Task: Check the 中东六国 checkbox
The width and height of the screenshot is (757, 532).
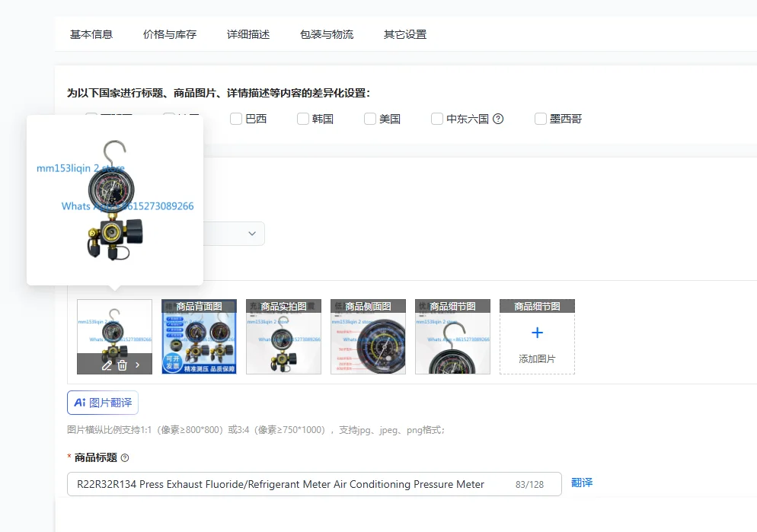Action: [x=437, y=119]
